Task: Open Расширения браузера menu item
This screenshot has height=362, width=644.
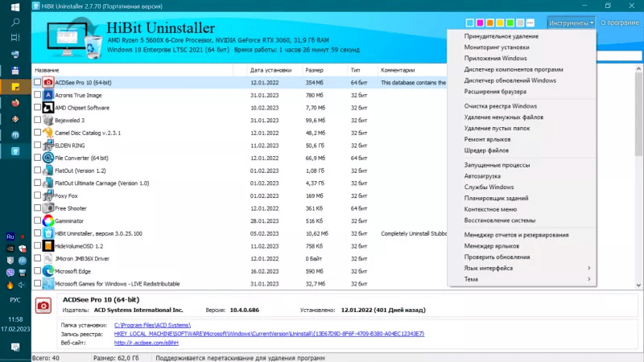Action: click(522, 92)
